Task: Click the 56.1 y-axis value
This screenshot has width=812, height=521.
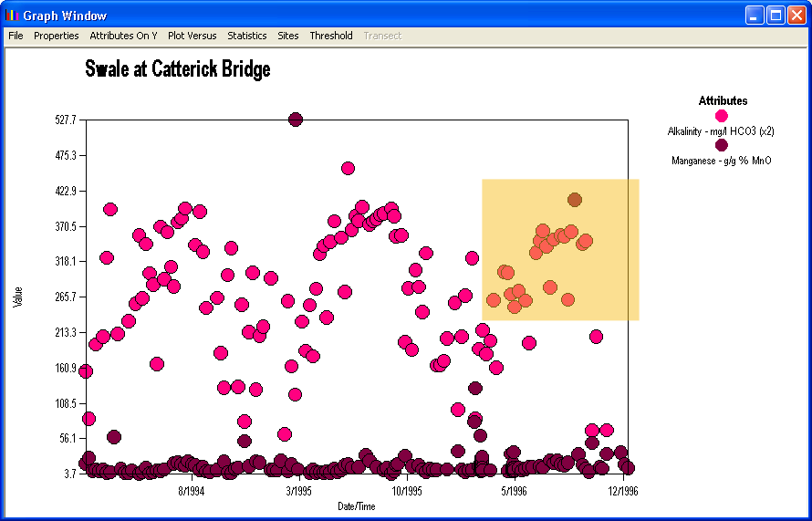Action: 67,438
